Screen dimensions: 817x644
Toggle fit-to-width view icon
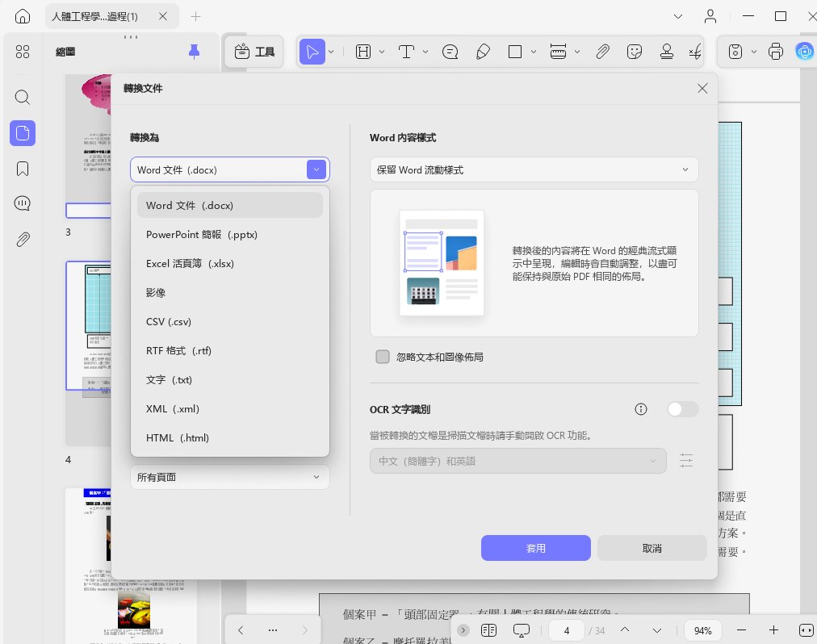coord(806,630)
